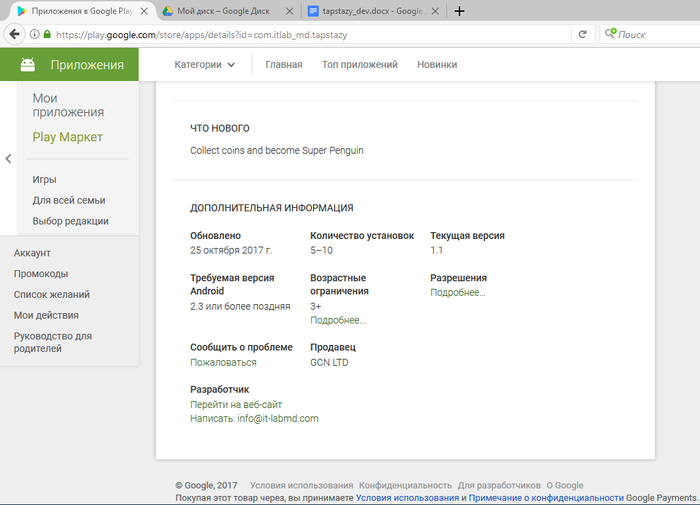Screen dimensions: 700x505
Task: Reload the page with the refresh icon
Action: (x=582, y=34)
